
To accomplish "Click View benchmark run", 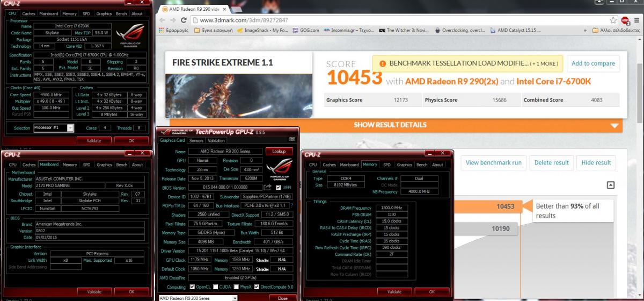I will 493,163.
